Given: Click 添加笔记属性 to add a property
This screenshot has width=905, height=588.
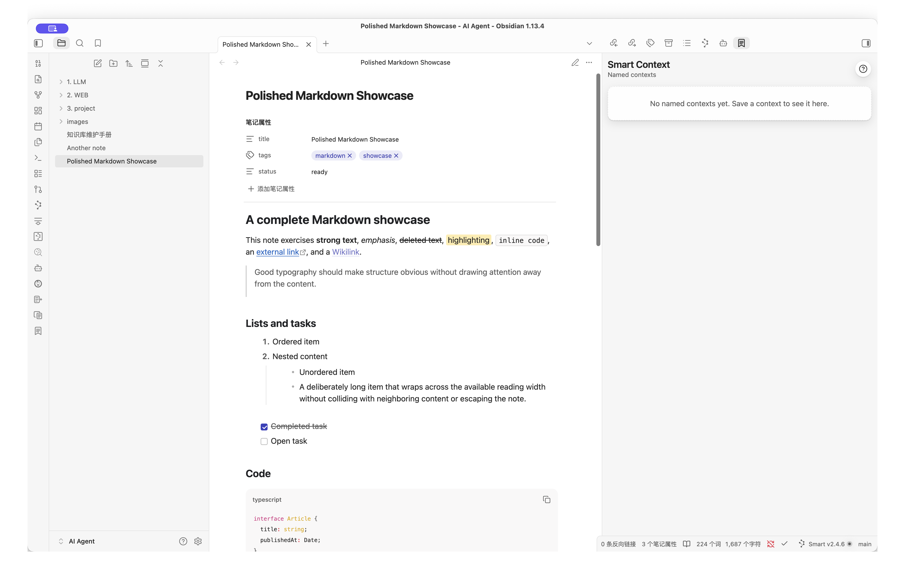Looking at the screenshot, I should [x=271, y=189].
